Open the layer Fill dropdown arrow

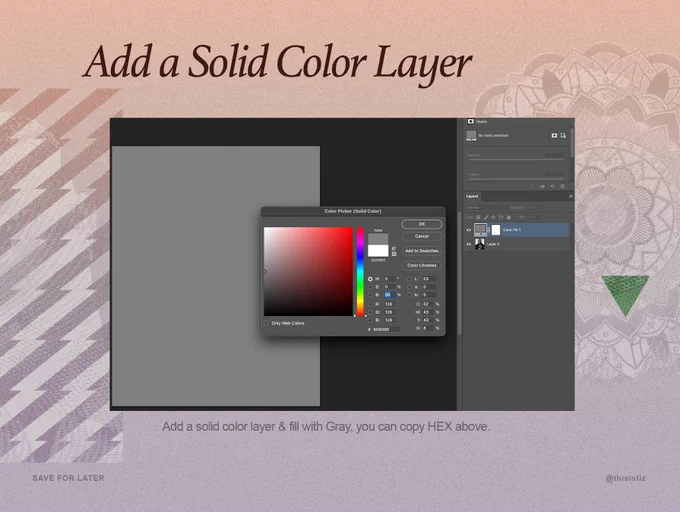point(540,217)
